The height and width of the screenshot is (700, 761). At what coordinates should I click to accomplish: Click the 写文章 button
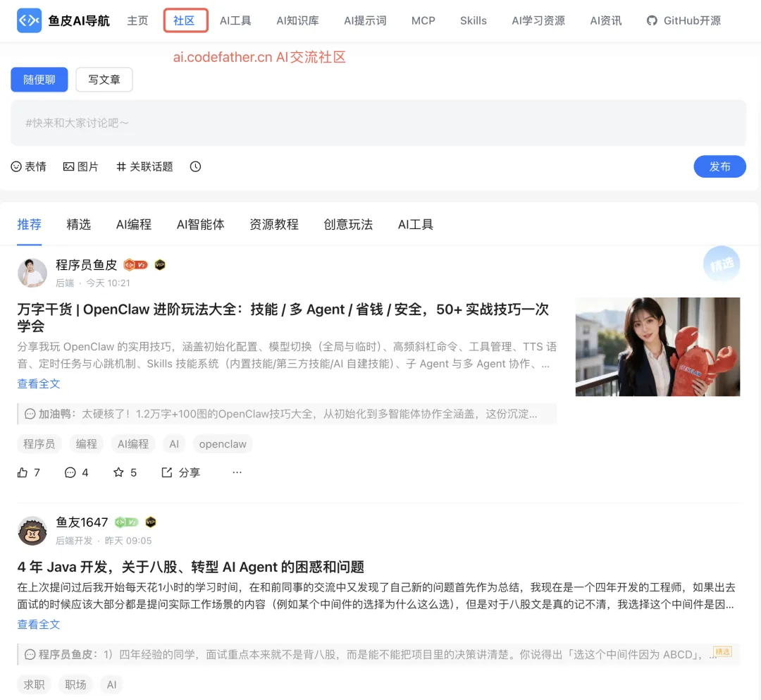(104, 80)
